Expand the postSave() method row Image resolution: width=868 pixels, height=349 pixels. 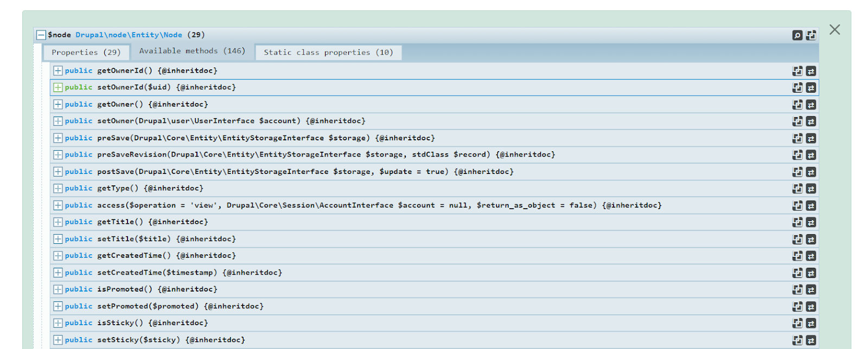(58, 171)
